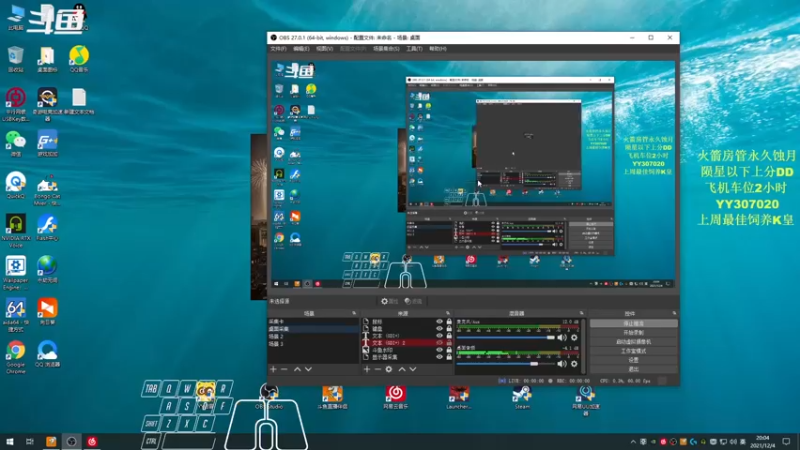
Task: Enable 工作室模式 studio mode
Action: [634, 351]
